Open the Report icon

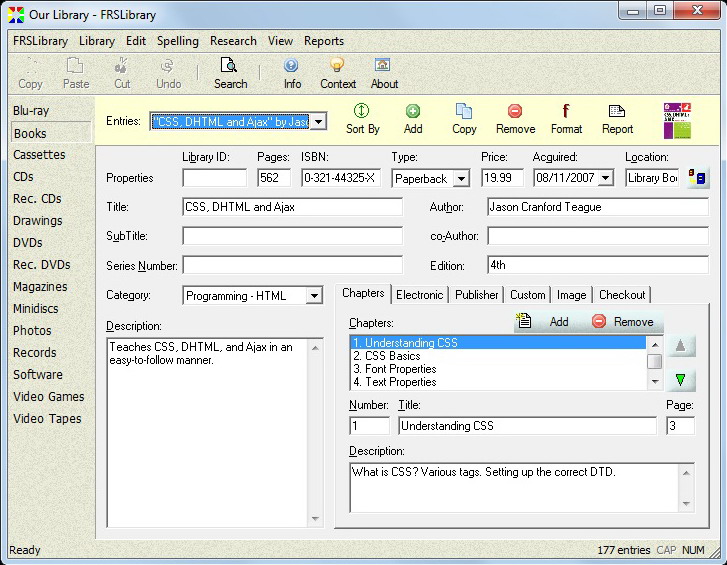(617, 119)
